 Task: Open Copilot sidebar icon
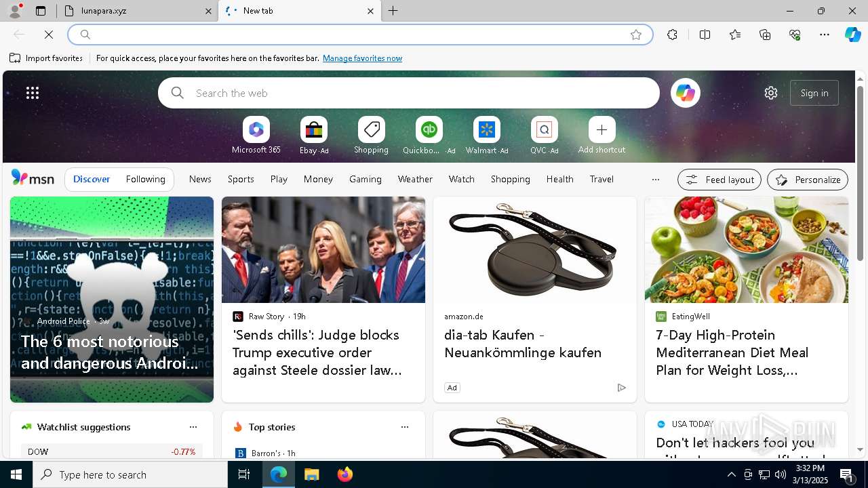point(853,35)
